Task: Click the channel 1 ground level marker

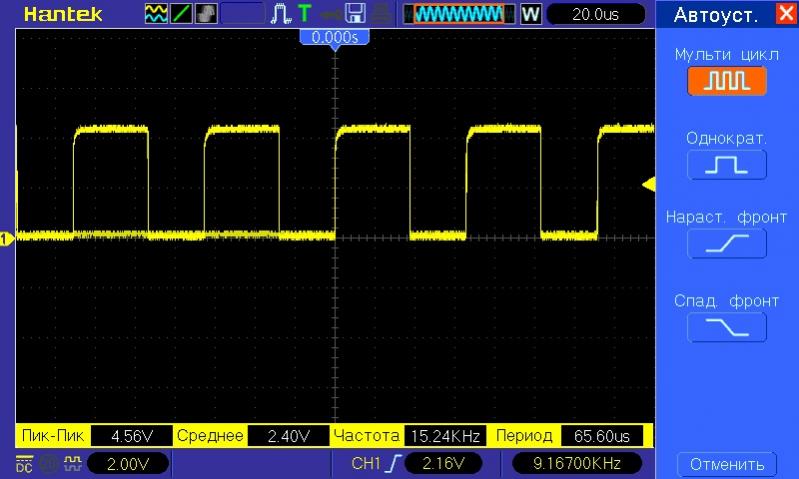Action: click(x=5, y=238)
